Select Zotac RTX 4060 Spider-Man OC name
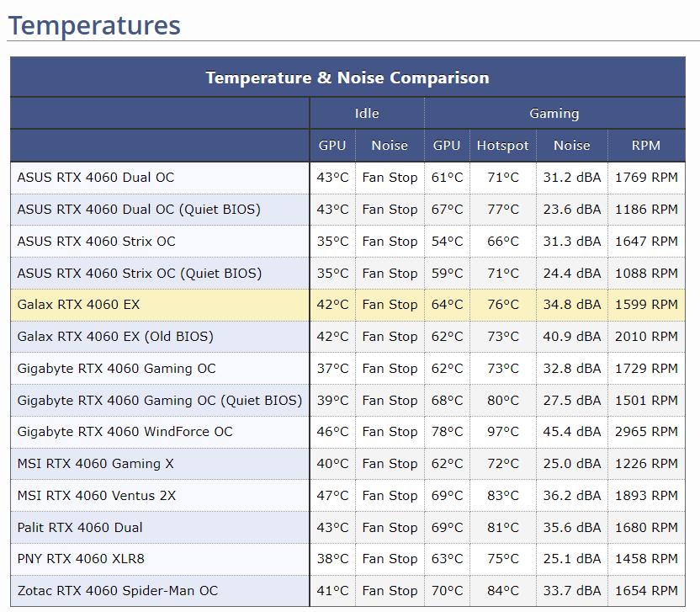 click(x=118, y=591)
